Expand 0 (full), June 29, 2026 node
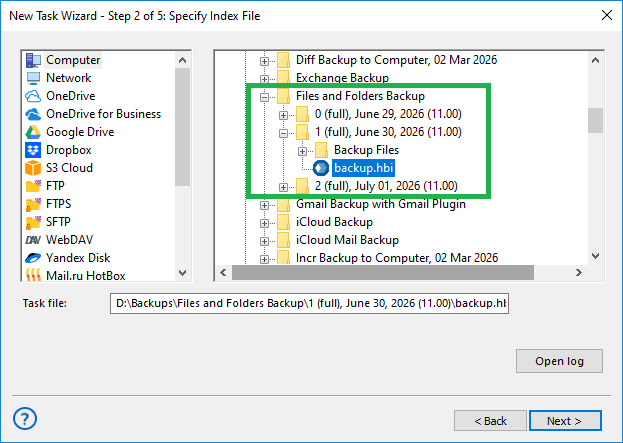The width and height of the screenshot is (623, 443). [x=283, y=115]
